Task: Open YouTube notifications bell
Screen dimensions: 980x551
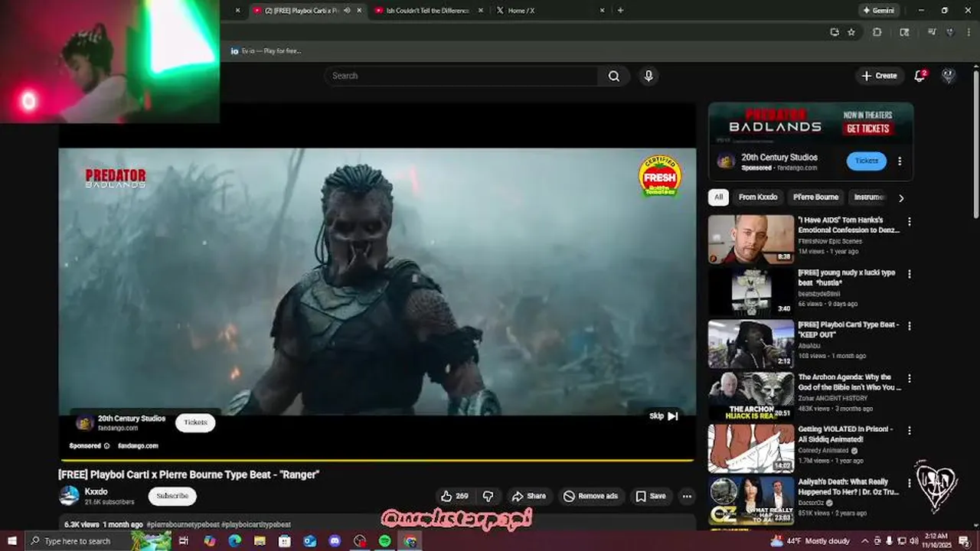Action: [920, 76]
